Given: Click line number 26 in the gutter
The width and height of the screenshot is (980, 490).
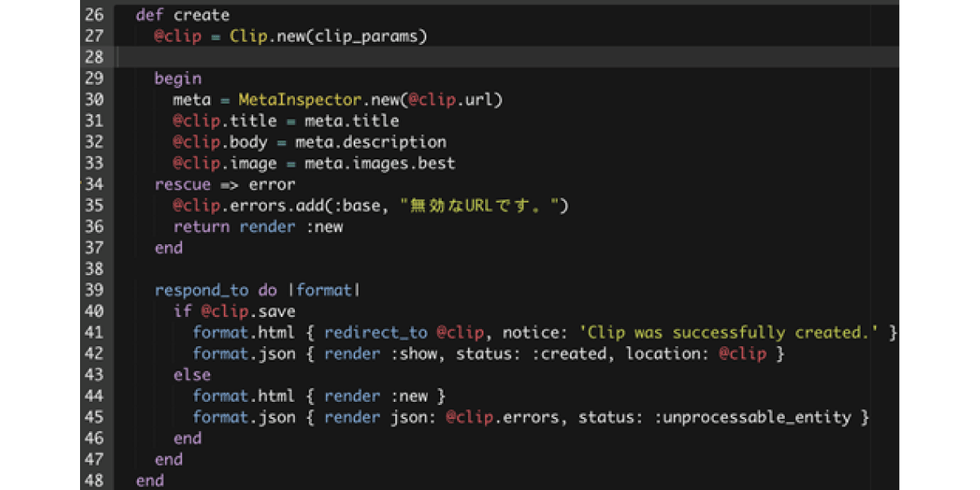Looking at the screenshot, I should (94, 16).
